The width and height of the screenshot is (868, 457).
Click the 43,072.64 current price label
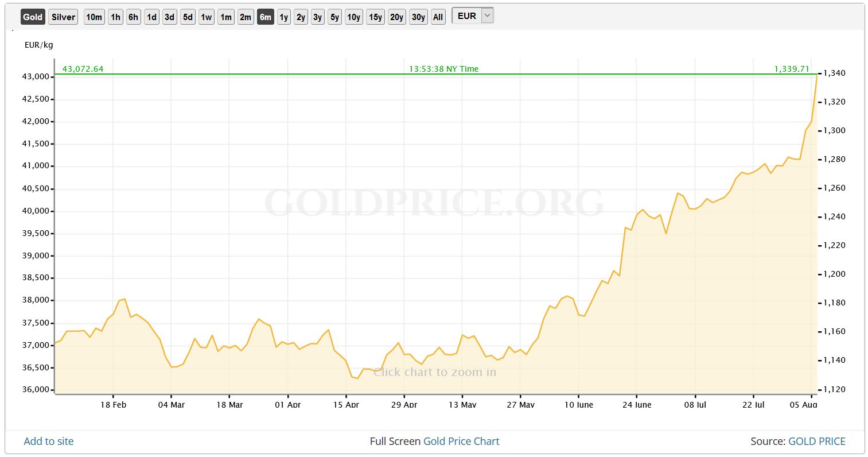tap(83, 69)
